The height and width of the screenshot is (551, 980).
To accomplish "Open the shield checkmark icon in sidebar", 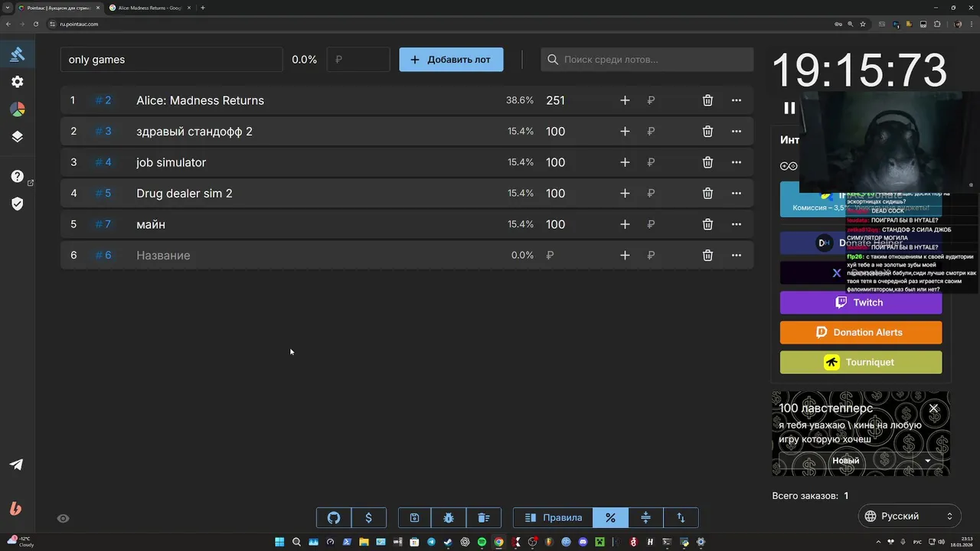I will click(x=17, y=204).
